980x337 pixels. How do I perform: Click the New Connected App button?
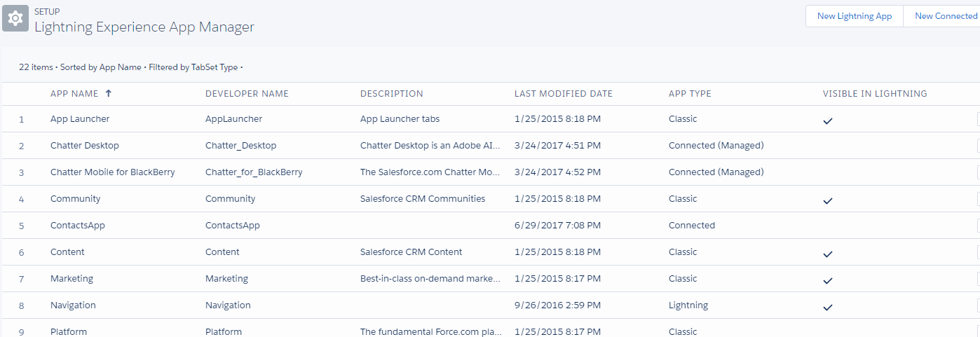click(942, 16)
